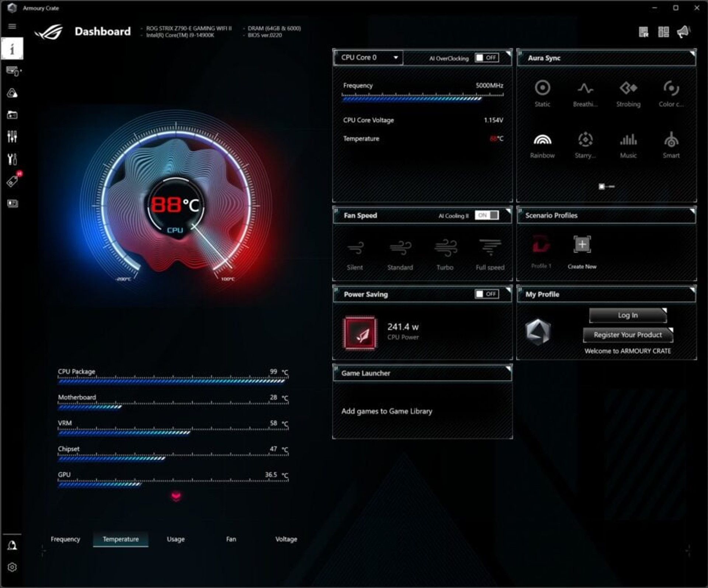Click Create New scenario profile

pyautogui.click(x=582, y=252)
